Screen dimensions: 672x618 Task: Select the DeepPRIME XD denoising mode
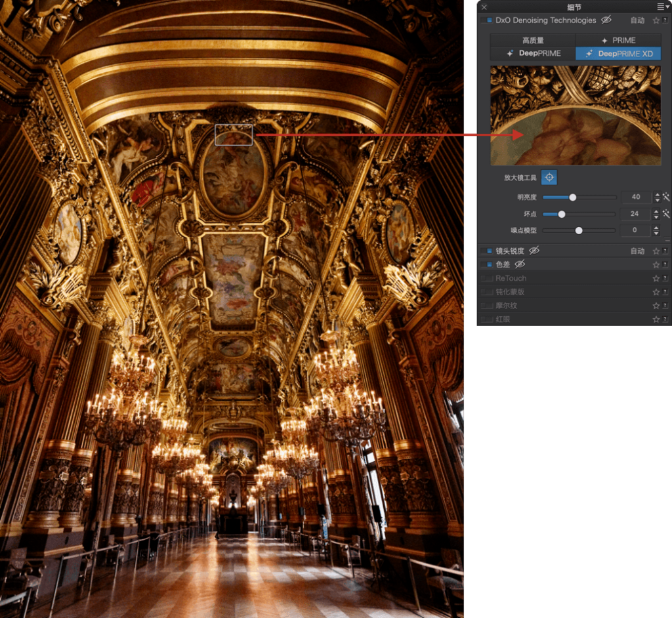coord(618,53)
